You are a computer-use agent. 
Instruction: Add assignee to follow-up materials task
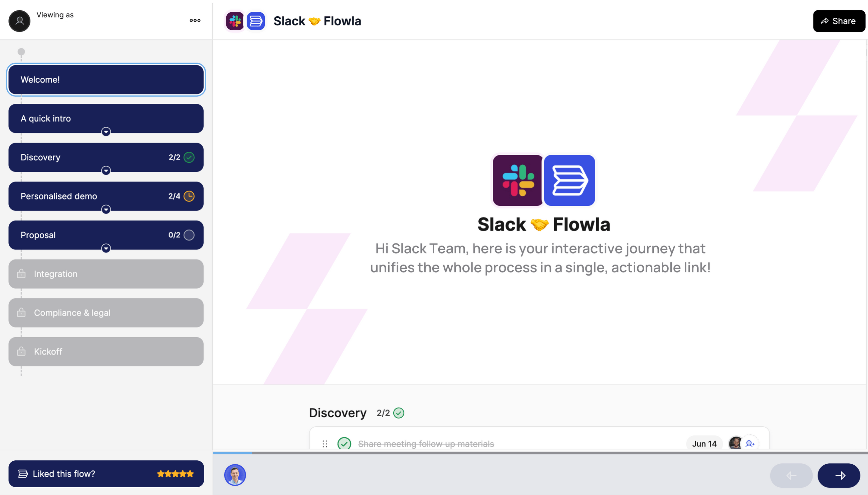750,443
